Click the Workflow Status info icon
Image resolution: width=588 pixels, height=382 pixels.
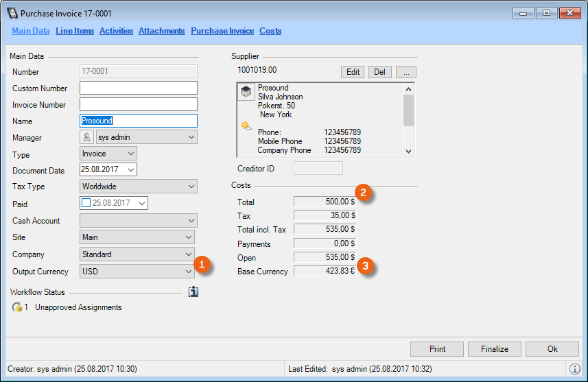(x=193, y=292)
